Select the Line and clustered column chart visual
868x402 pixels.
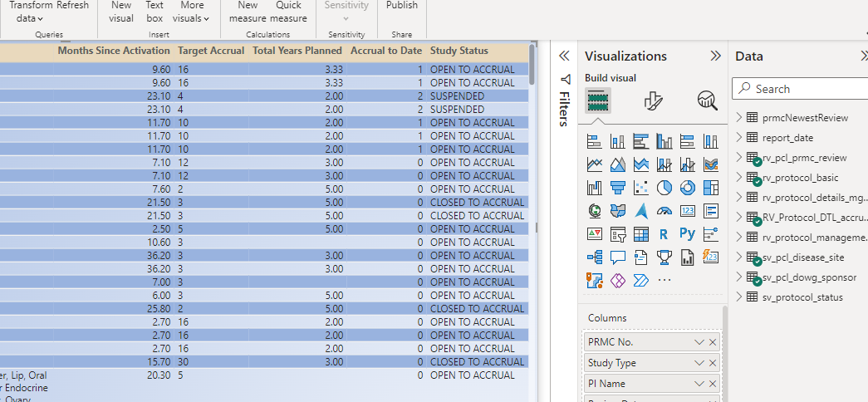pyautogui.click(x=688, y=164)
